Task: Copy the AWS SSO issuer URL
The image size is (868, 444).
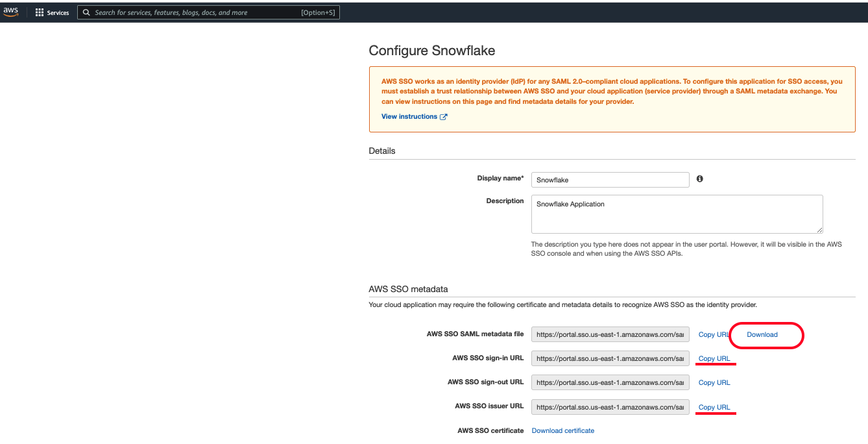Action: click(714, 406)
